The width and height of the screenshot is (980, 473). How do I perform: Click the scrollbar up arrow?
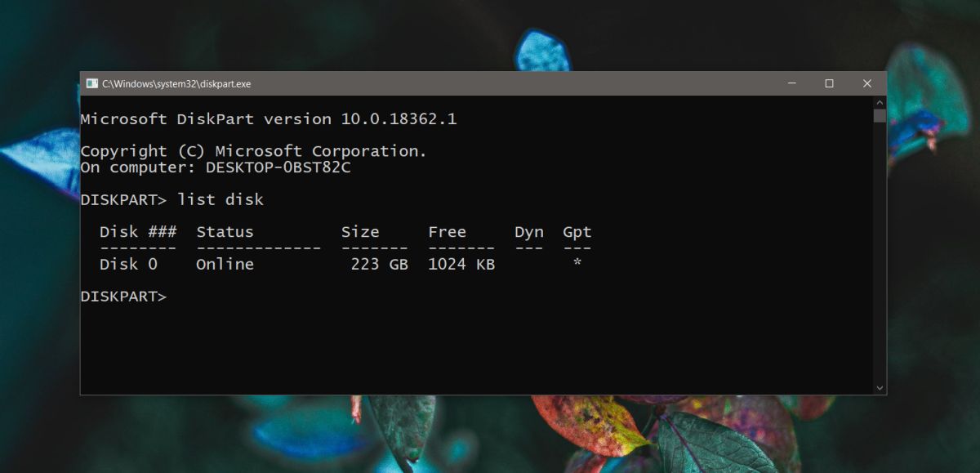tap(880, 102)
